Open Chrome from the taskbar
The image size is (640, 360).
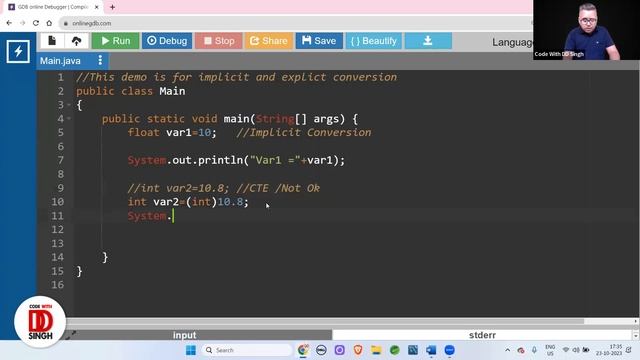303,350
